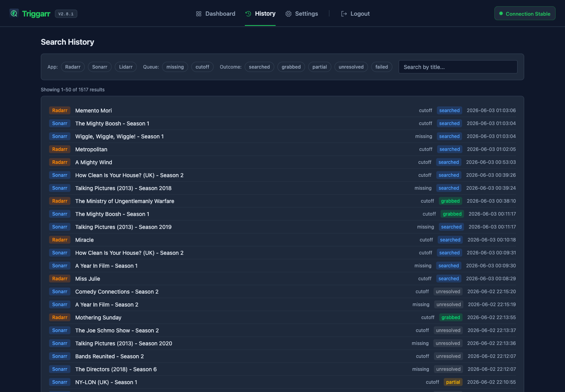Toggle the Radarr app filter
The height and width of the screenshot is (392, 565).
[x=73, y=67]
